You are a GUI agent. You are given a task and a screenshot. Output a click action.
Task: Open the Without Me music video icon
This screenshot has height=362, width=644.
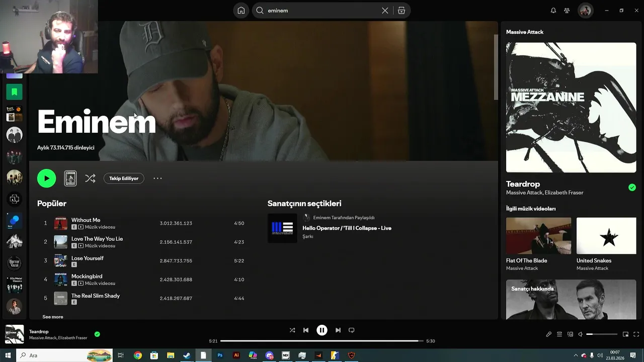(80, 227)
